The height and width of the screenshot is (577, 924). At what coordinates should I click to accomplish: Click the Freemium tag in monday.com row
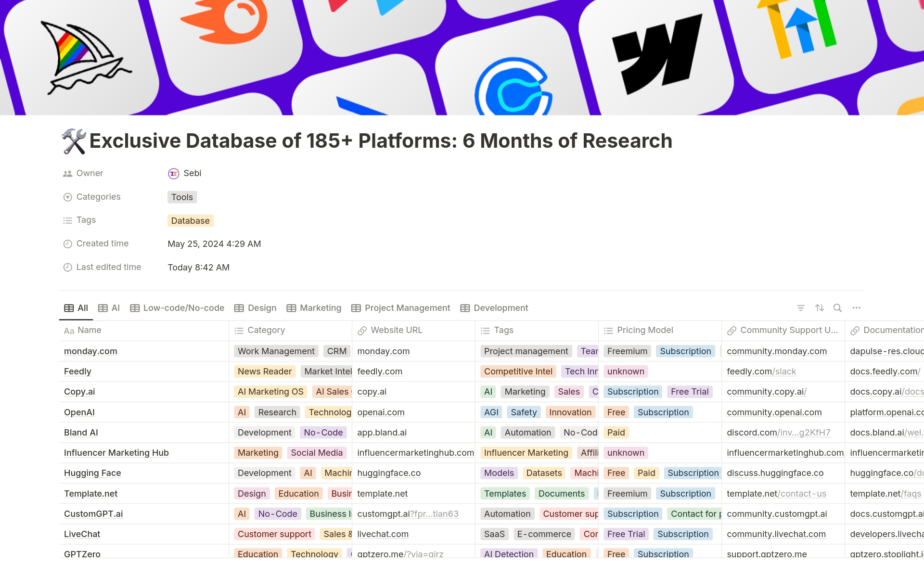pyautogui.click(x=627, y=351)
